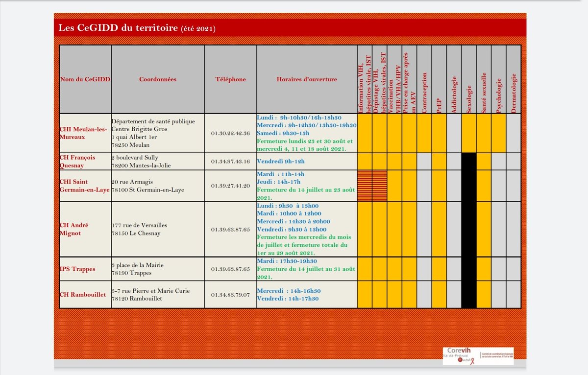
Task: Click phone number 01.39.27.41.20
Action: (230, 186)
